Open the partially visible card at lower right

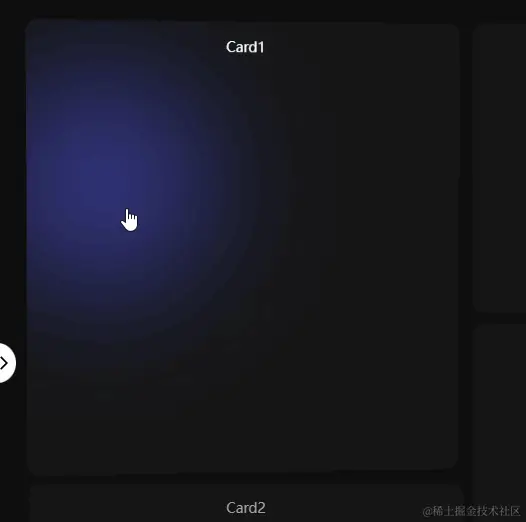click(x=500, y=413)
